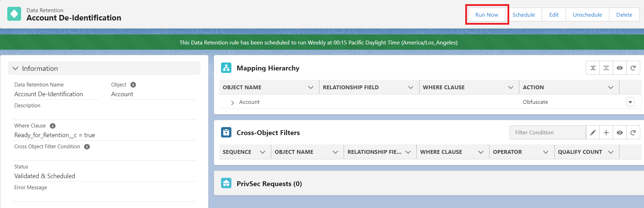The height and width of the screenshot is (208, 644).
Task: Open the Account row action dropdown
Action: click(630, 102)
